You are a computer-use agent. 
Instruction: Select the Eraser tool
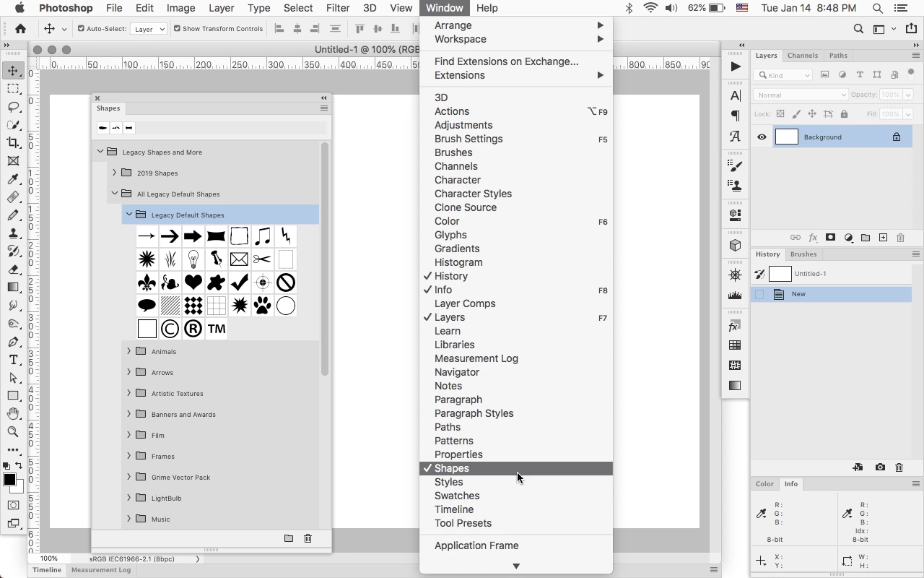click(x=13, y=269)
